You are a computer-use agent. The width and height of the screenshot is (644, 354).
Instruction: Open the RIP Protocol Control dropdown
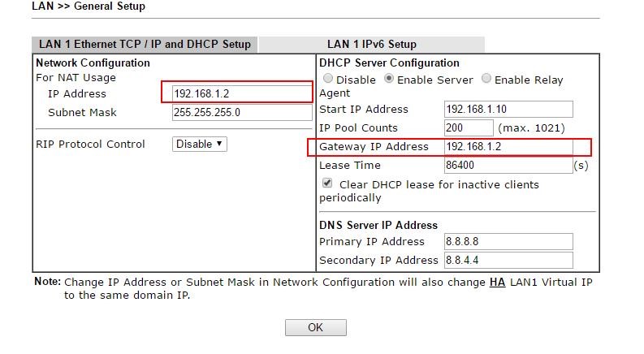point(200,144)
